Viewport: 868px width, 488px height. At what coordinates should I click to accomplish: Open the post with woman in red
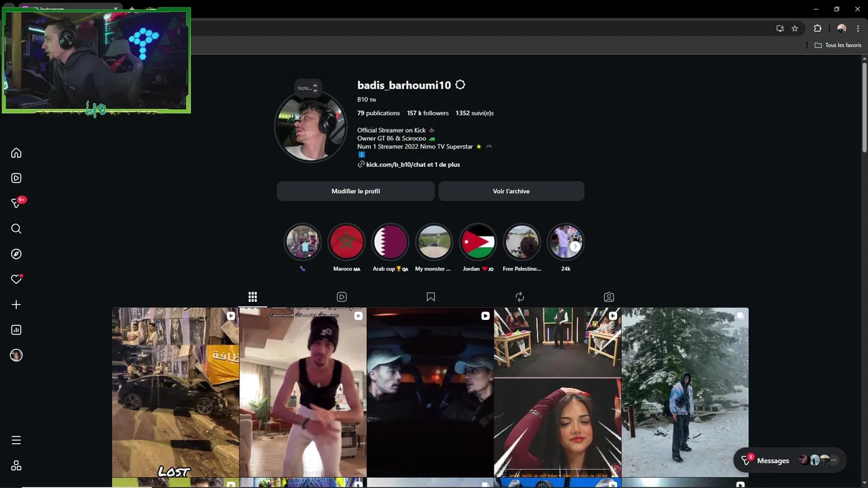557,392
